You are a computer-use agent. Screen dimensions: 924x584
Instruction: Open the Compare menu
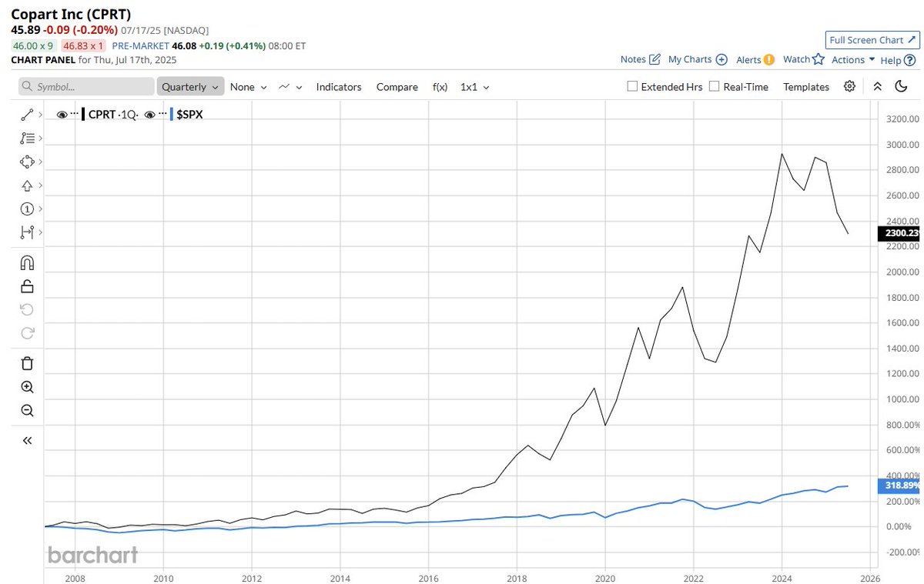397,87
